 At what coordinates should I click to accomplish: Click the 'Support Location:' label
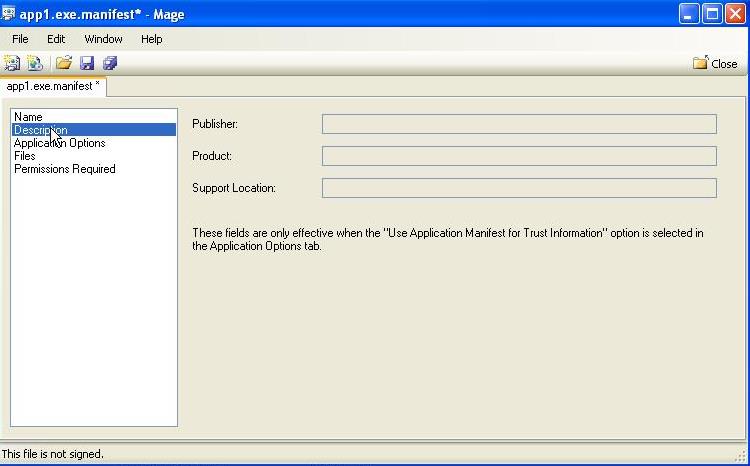[x=234, y=188]
